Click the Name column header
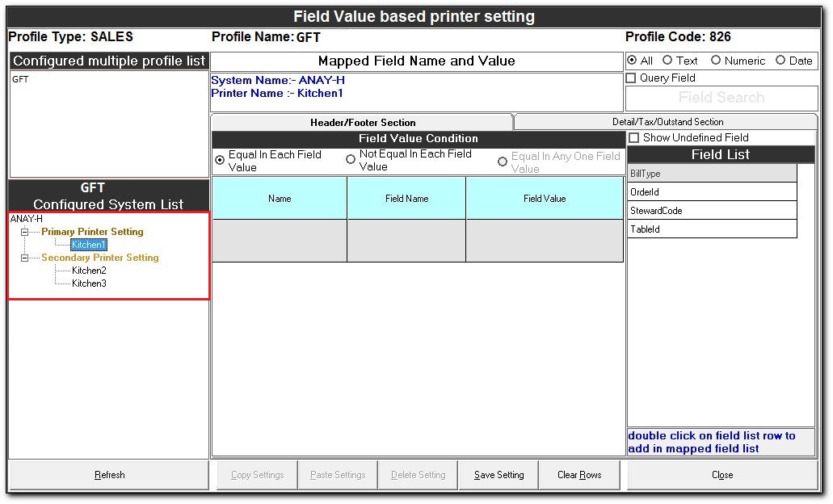The width and height of the screenshot is (833, 504). coord(280,199)
